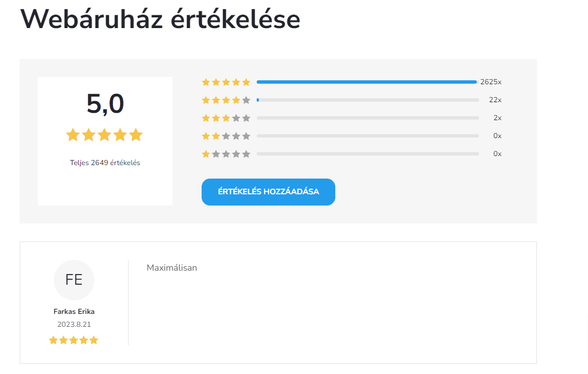Screen dimensions: 588x374
Task: Click the 22x rating count
Action: click(495, 100)
